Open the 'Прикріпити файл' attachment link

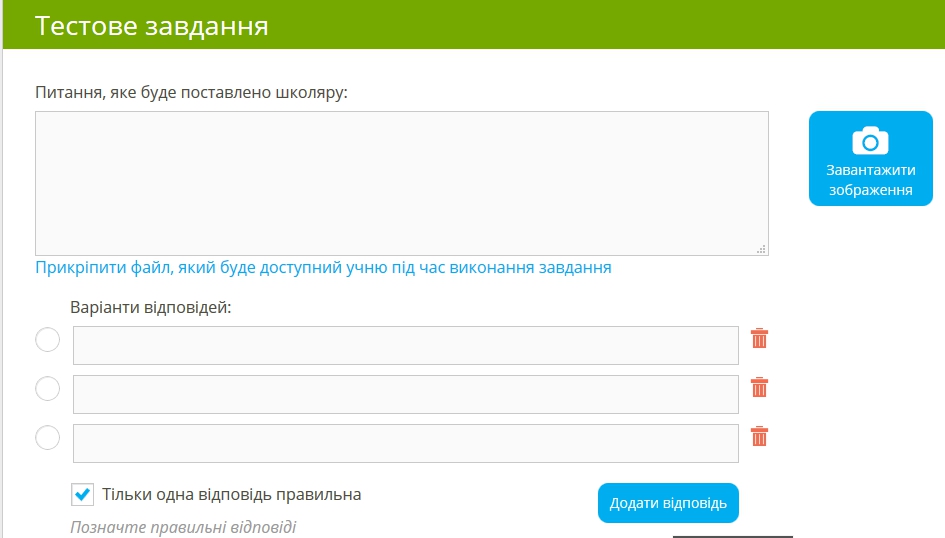[323, 267]
